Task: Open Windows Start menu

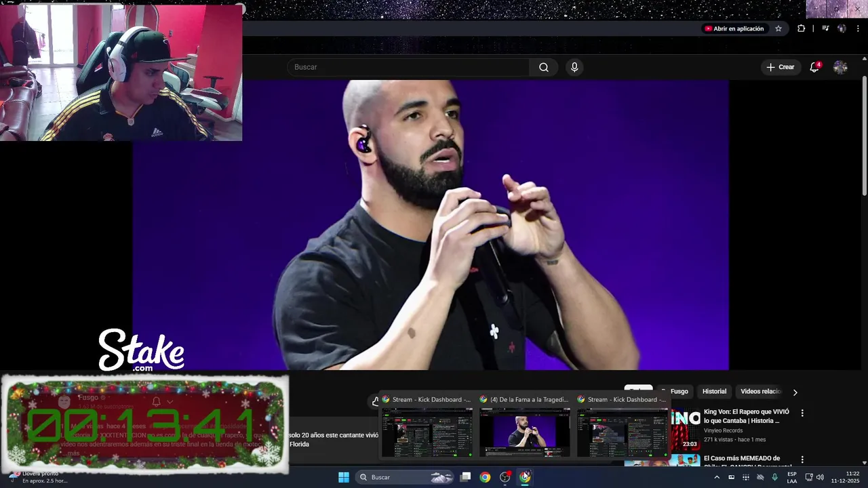Action: click(x=344, y=477)
